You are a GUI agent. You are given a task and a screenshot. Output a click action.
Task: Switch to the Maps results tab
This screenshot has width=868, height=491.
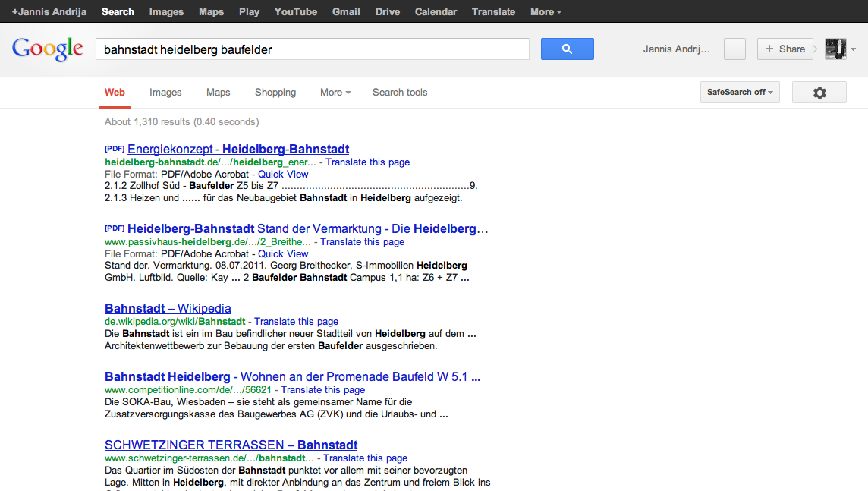[218, 93]
